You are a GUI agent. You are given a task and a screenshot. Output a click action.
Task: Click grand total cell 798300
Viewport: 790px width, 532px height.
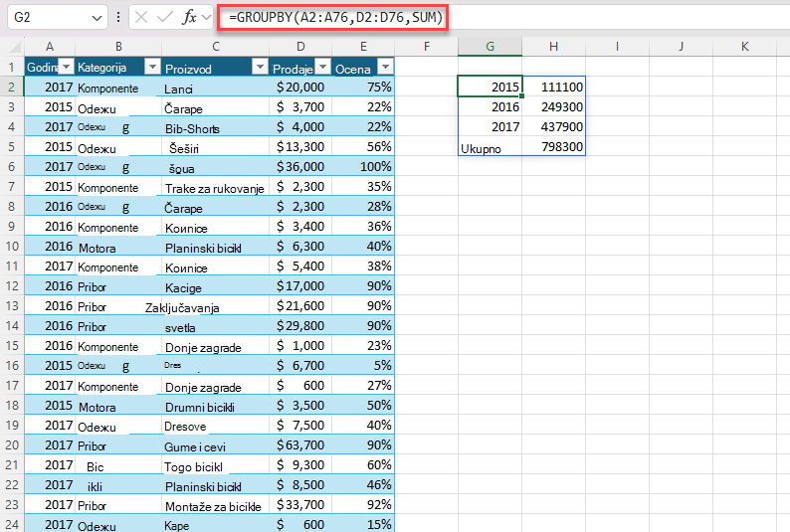tap(554, 146)
